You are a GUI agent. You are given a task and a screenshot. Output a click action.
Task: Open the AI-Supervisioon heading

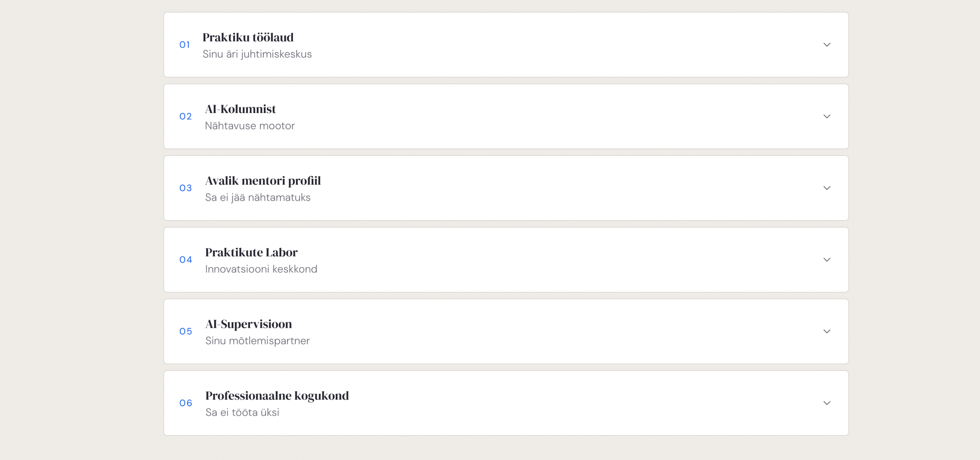click(248, 324)
